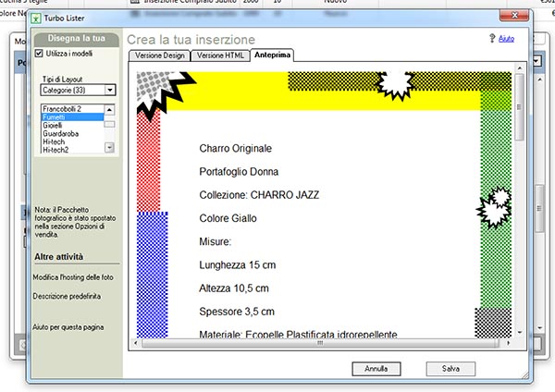
Task: Select Guardaroba in the layout list
Action: coord(72,133)
